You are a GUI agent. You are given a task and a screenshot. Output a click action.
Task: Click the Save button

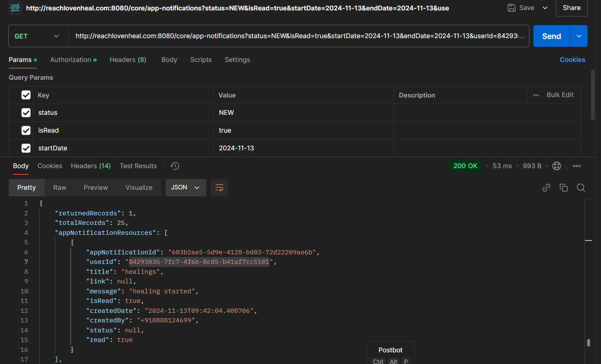click(521, 8)
